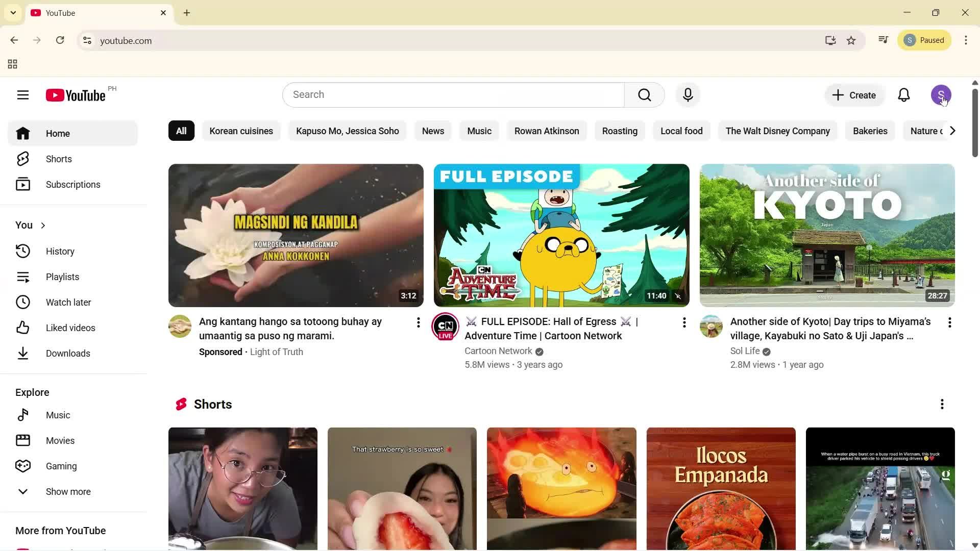Open the Cartoon Network channel link
Viewport: 980px width, 551px height.
coord(498,351)
